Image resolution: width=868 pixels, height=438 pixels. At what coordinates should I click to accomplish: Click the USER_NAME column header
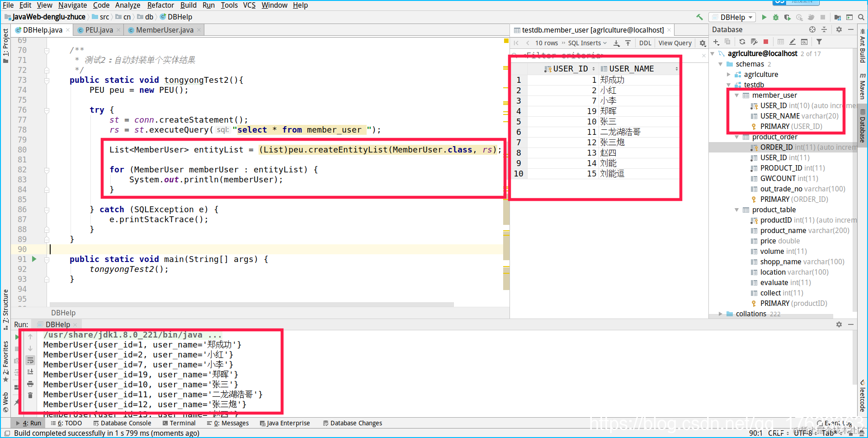(x=638, y=69)
